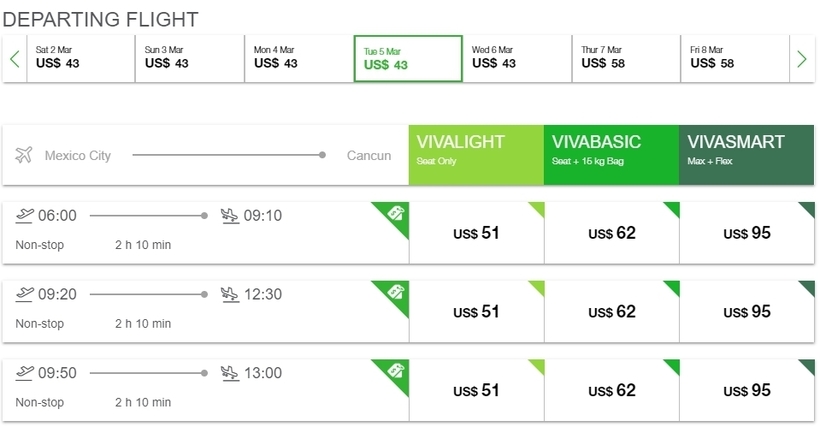Viewport: 820px width, 427px height.
Task: Click the discount tag on 09:20 flight
Action: 396,292
